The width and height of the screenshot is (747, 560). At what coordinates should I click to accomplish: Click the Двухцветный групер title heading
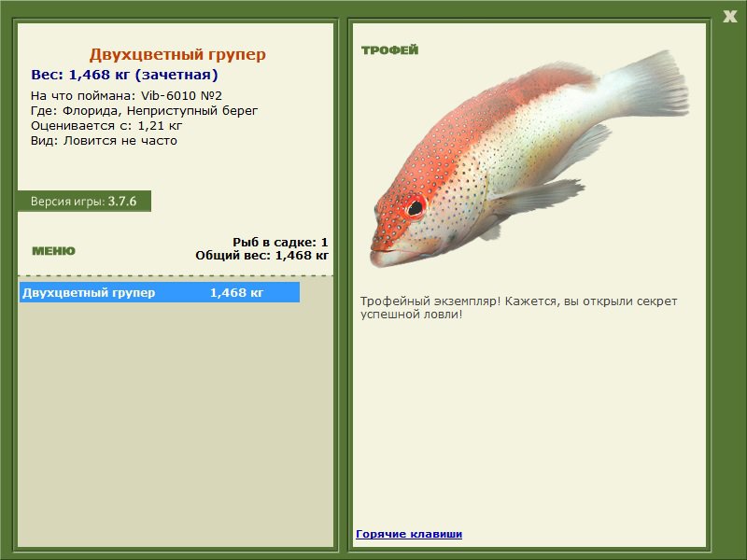pos(177,54)
